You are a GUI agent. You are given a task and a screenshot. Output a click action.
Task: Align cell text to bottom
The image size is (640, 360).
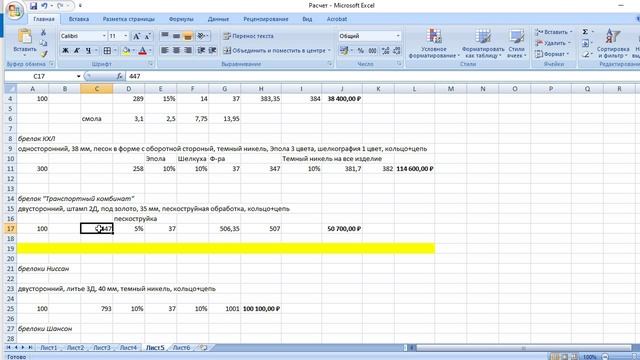click(188, 36)
